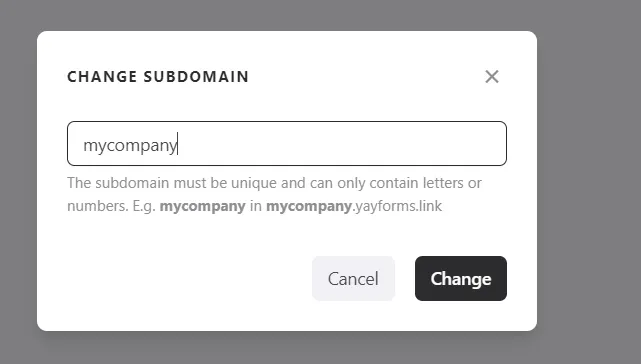
Task: Focus the subdomain text input field
Action: 287,144
